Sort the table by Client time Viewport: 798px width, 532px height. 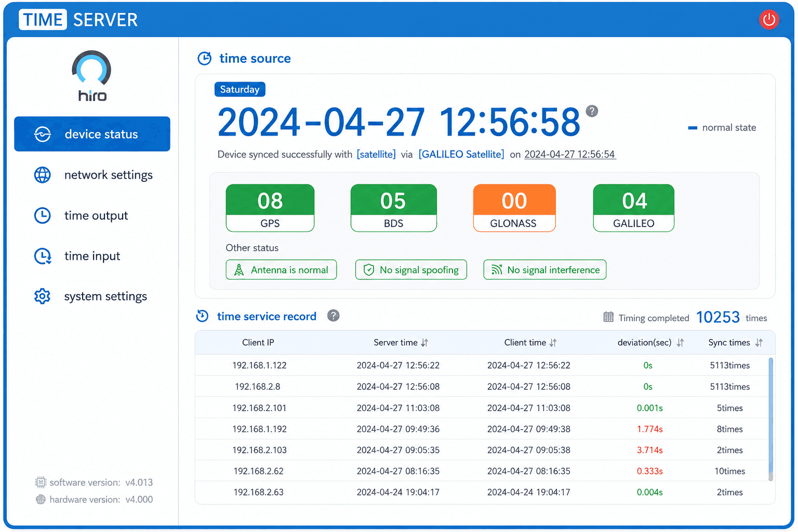point(553,343)
